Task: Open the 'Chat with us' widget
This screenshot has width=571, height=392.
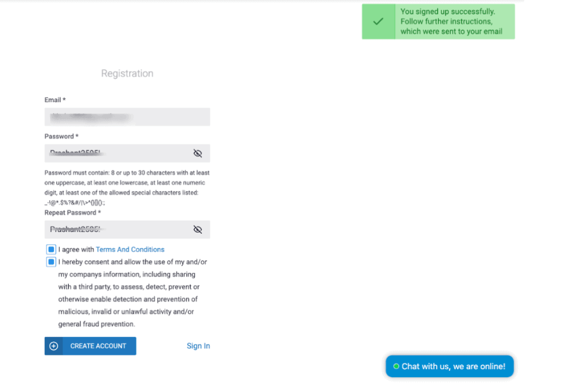Action: click(450, 366)
